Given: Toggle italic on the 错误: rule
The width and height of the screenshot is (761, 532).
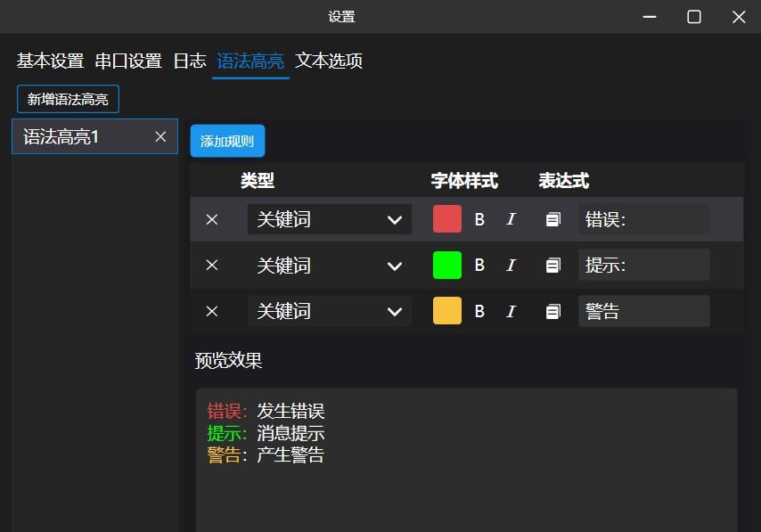Looking at the screenshot, I should coord(510,218).
